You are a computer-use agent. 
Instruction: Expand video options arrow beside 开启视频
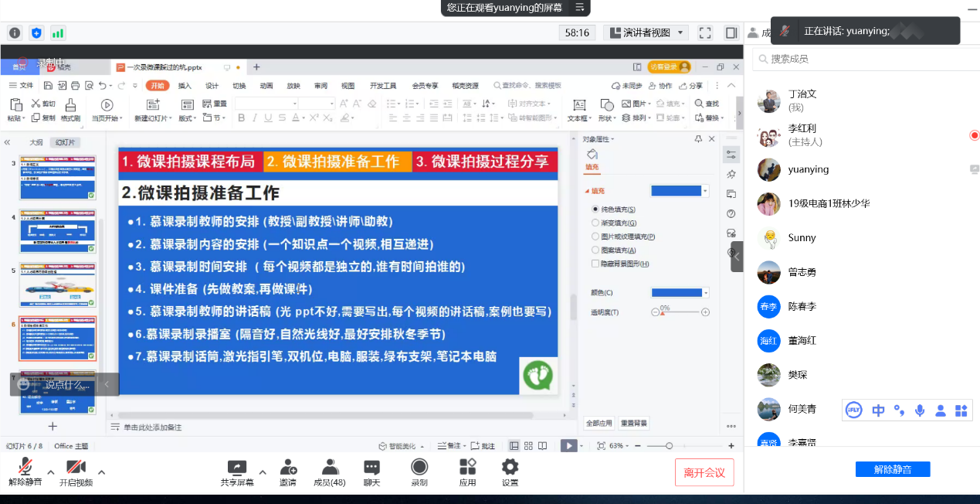pyautogui.click(x=101, y=472)
